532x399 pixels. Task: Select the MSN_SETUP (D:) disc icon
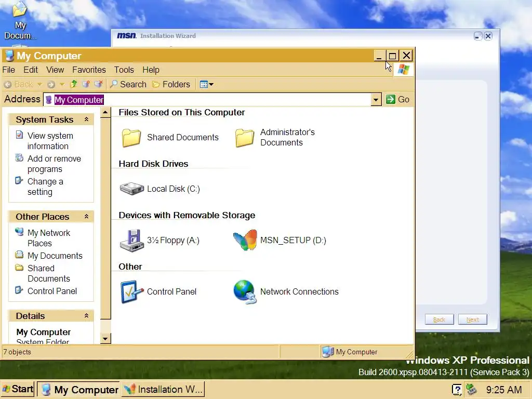[245, 240]
